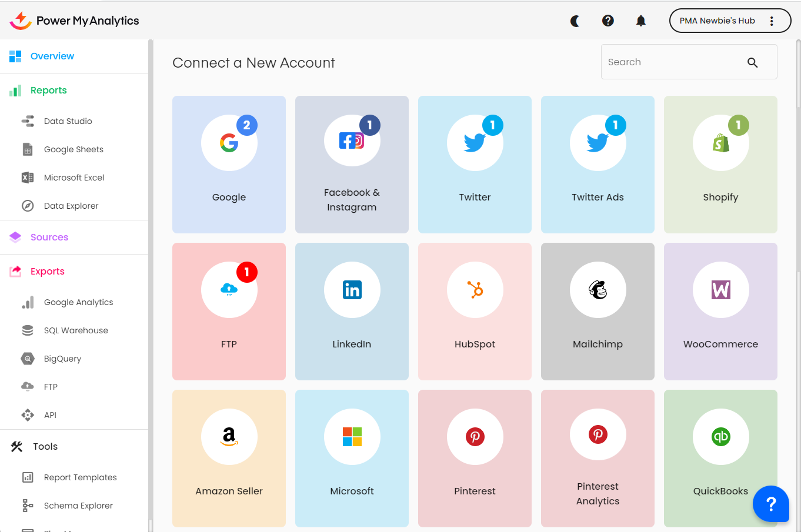
Task: Open Data Studio reports link
Action: [68, 122]
